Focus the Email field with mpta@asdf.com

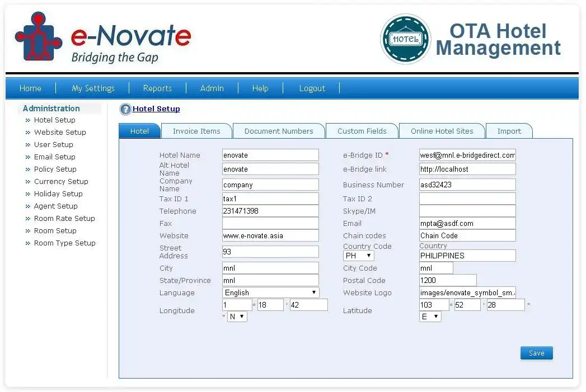[x=467, y=223]
